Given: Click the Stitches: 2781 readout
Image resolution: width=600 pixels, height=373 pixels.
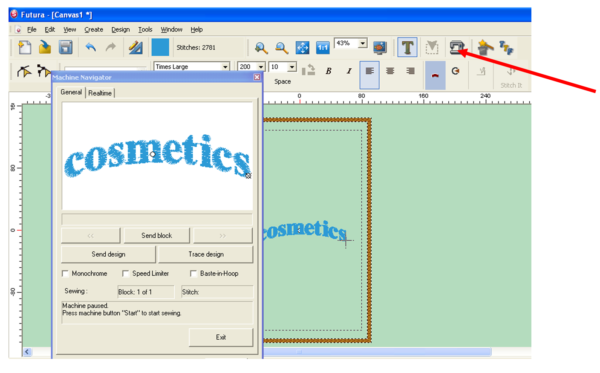Looking at the screenshot, I should pyautogui.click(x=196, y=48).
